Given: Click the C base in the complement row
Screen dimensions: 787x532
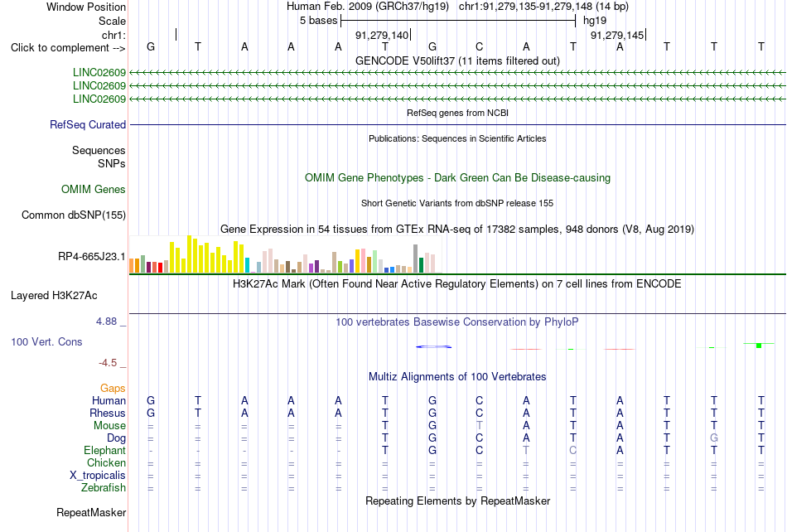Looking at the screenshot, I should [480, 47].
